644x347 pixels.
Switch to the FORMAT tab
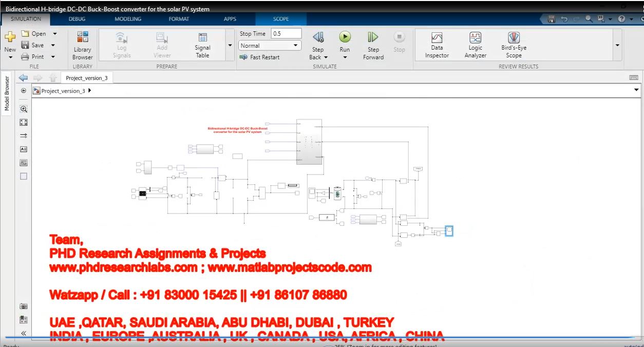coord(179,19)
